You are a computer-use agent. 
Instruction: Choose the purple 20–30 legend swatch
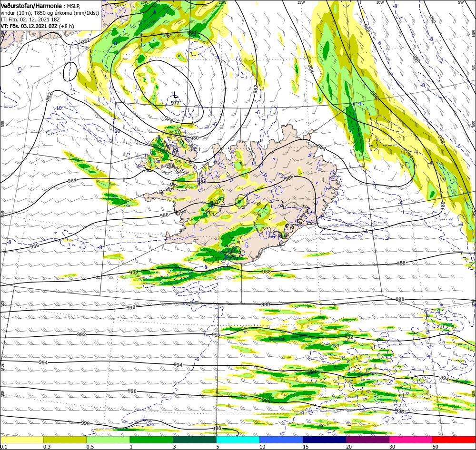[367, 440]
